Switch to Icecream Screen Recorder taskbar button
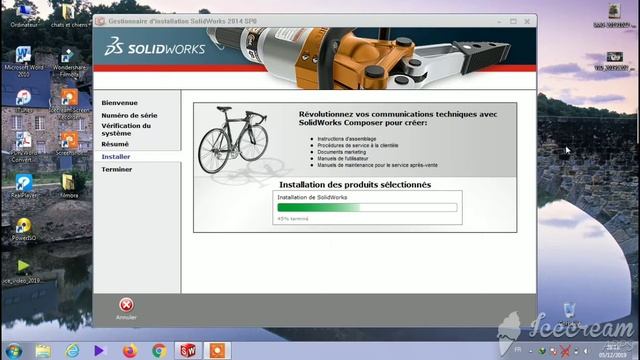The width and height of the screenshot is (640, 360). pyautogui.click(x=217, y=351)
